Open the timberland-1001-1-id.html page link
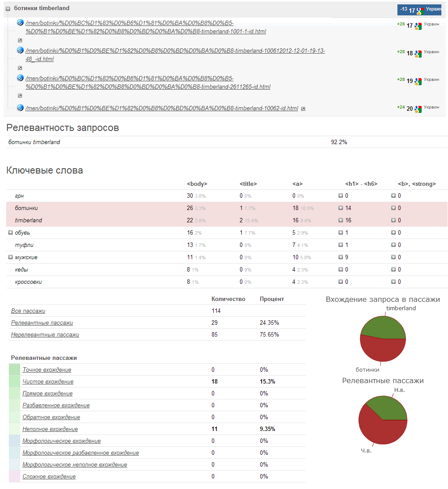This screenshot has width=448, height=489. click(x=146, y=27)
